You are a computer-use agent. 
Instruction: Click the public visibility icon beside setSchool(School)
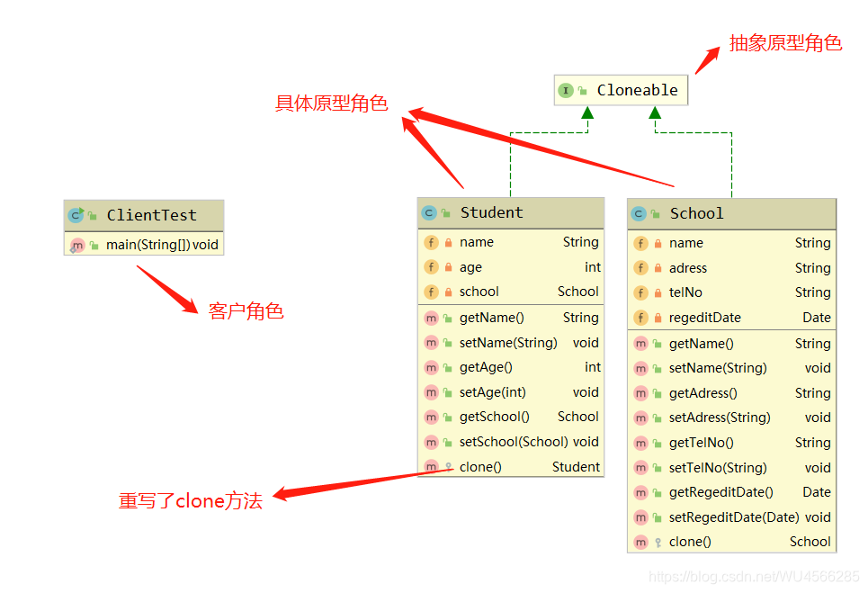coord(448,443)
